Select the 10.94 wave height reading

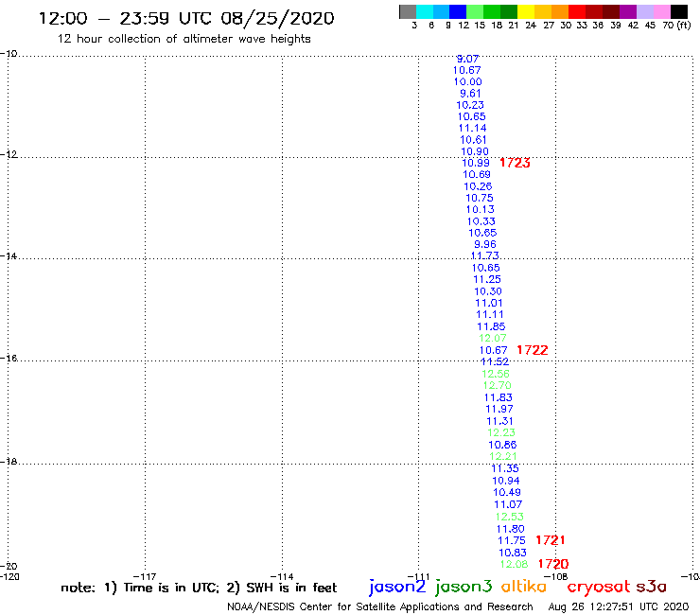pos(506,481)
